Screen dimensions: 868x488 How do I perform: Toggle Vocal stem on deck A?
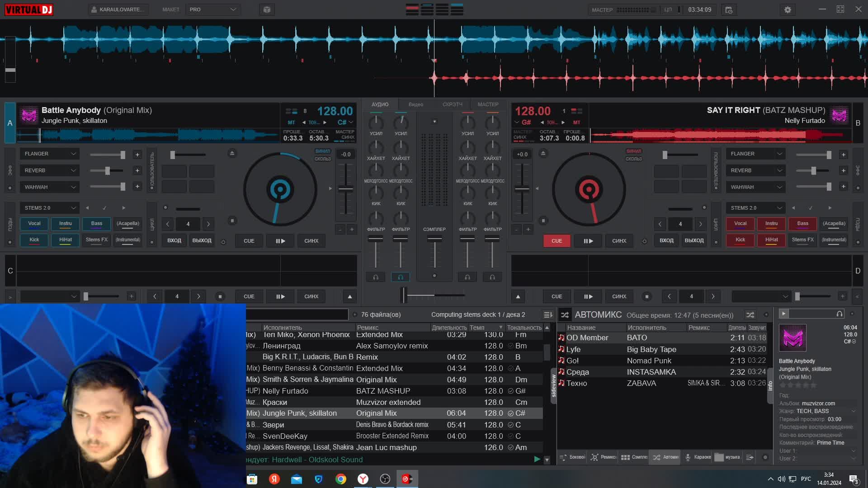click(34, 224)
